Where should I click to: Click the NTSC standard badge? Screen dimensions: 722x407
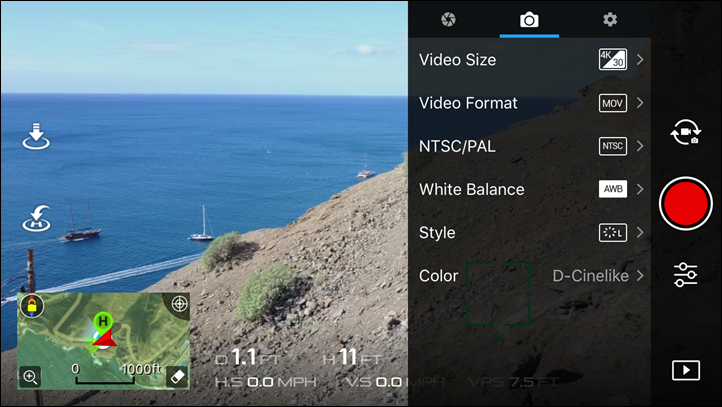tap(613, 146)
